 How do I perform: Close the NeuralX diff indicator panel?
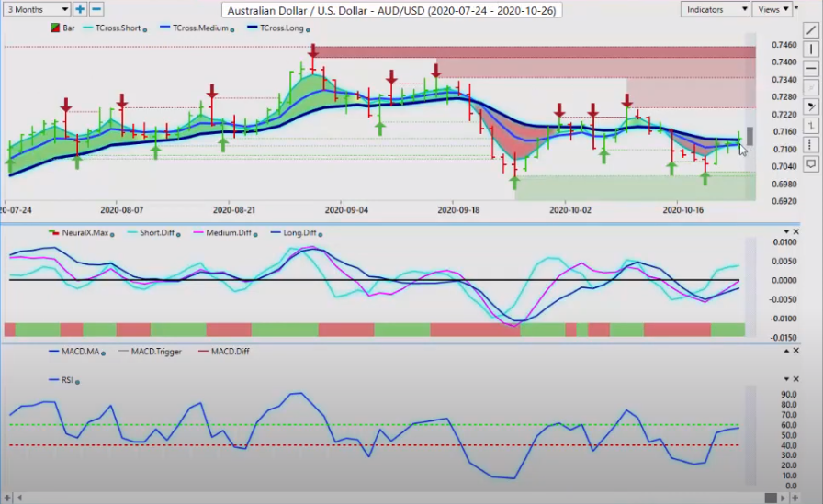(x=795, y=232)
